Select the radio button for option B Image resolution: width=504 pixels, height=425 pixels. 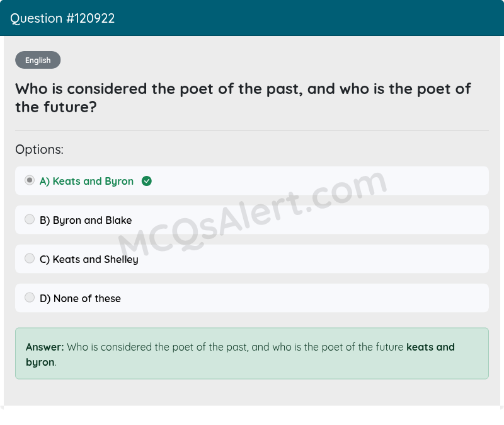29,219
